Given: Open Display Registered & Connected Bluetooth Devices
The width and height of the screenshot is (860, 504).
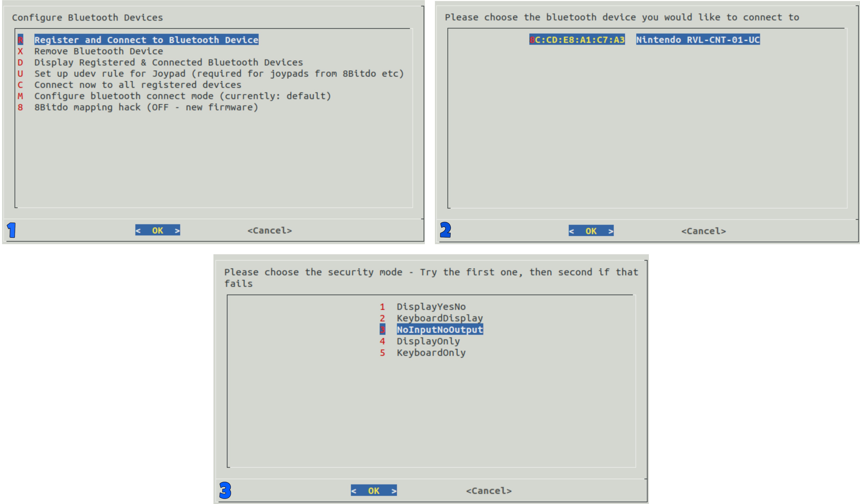Looking at the screenshot, I should 168,63.
